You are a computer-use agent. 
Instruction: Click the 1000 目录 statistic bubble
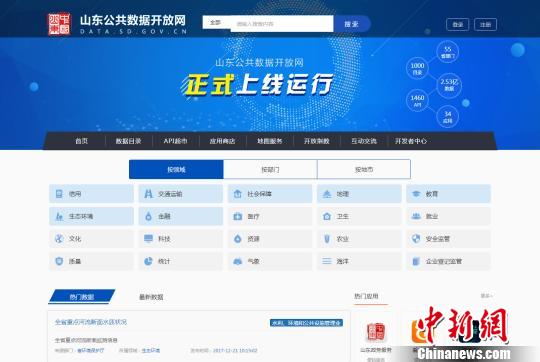pos(417,68)
